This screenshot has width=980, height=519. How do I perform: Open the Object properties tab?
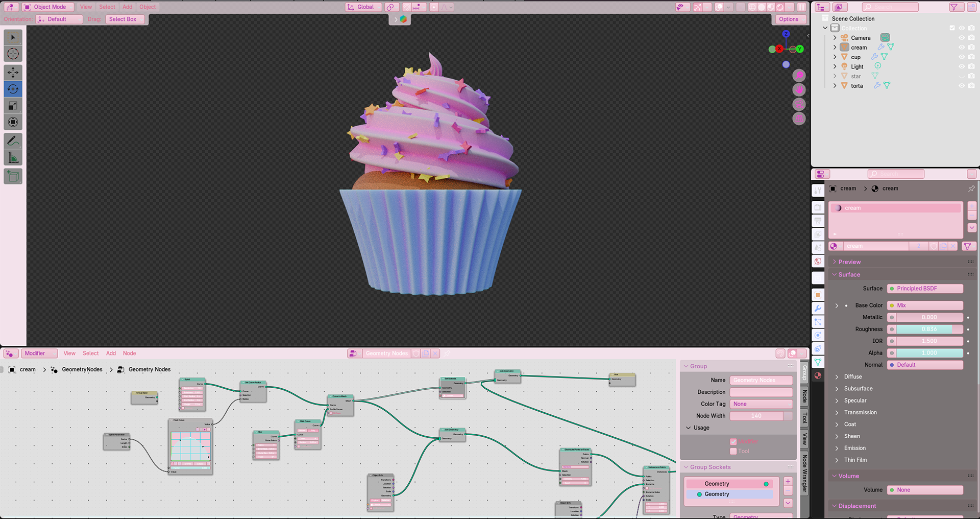coord(818,295)
